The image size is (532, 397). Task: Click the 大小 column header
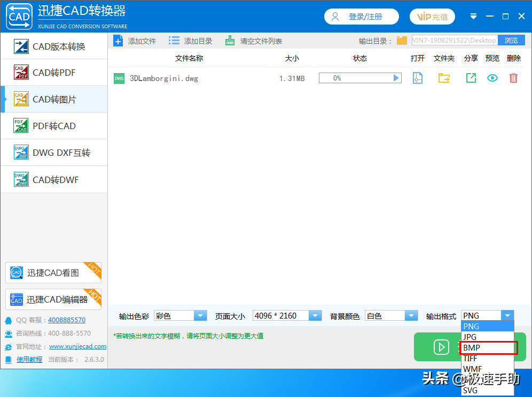[292, 58]
